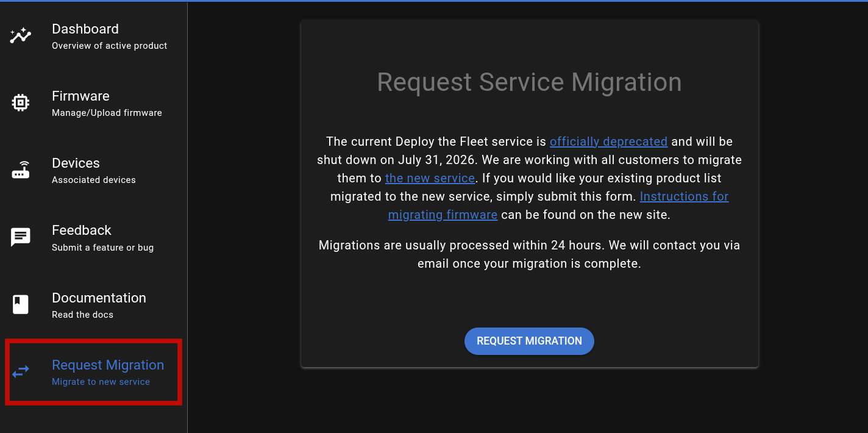This screenshot has width=868, height=433.
Task: Click the Request Service Migration heading
Action: pyautogui.click(x=529, y=82)
